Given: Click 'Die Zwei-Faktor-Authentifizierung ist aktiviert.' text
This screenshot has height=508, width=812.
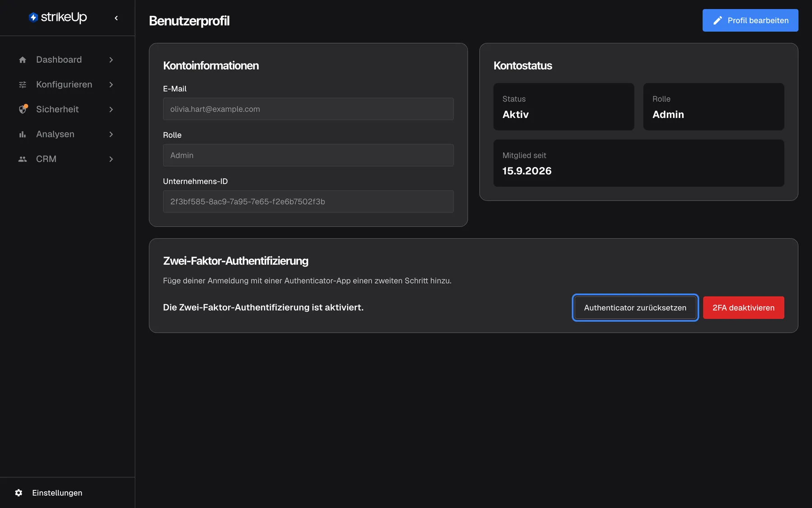Looking at the screenshot, I should click(263, 307).
